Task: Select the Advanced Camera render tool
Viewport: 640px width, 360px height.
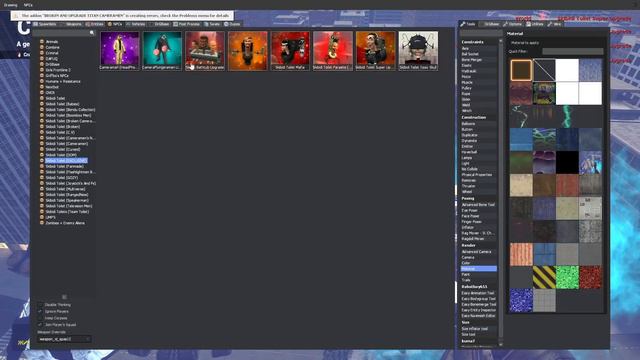Action: [x=476, y=252]
